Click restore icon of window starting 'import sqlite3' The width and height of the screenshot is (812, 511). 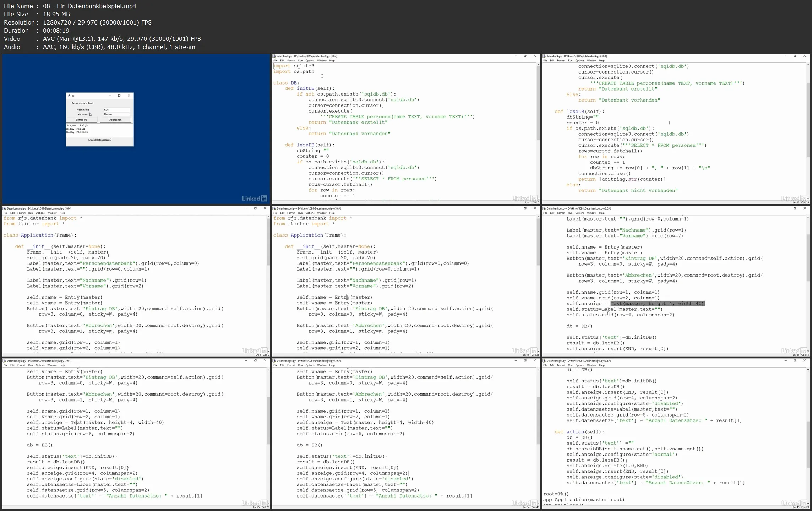pyautogui.click(x=525, y=56)
